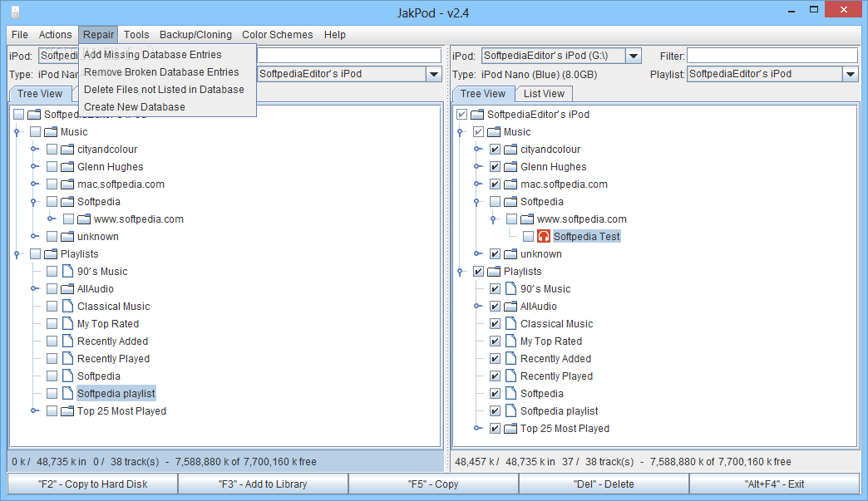The height and width of the screenshot is (501, 868).
Task: Click the right pane Filter input field
Action: pos(772,56)
